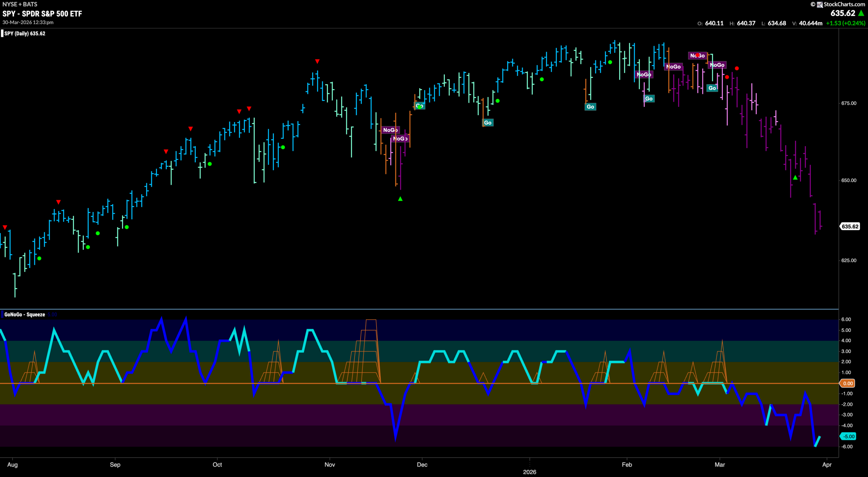Click the NoGo flag with a red dot
The image size is (868, 477).
[697, 56]
